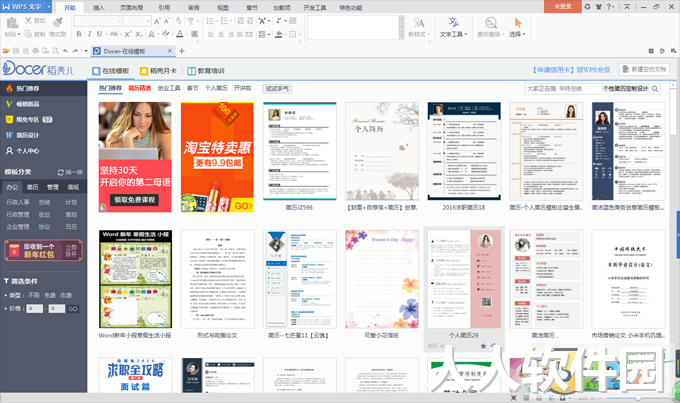
Task: Open the 稻壳月卡 tab
Action: coord(158,71)
